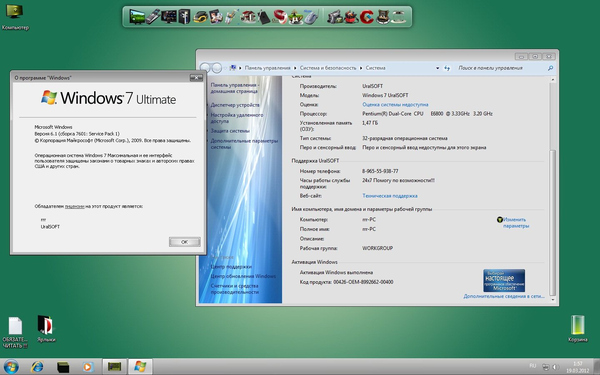Screen dimensions: 600x375
Task: Click the search magnifier in the System window
Action: point(550,68)
